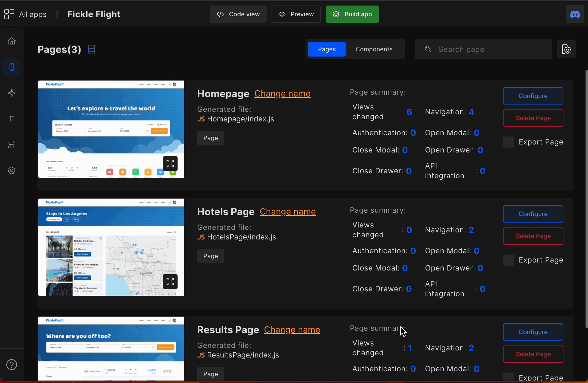The width and height of the screenshot is (588, 383).
Task: Open the Results Page thumbnail preview
Action: [111, 349]
